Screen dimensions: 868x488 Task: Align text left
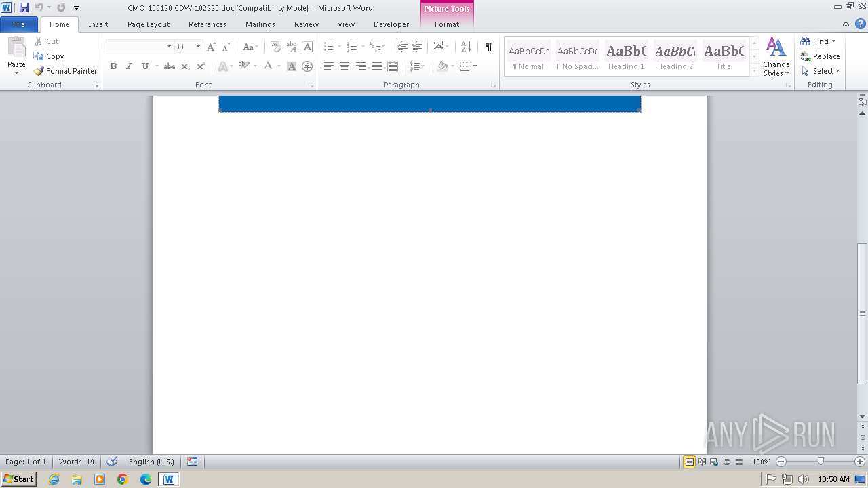click(328, 66)
